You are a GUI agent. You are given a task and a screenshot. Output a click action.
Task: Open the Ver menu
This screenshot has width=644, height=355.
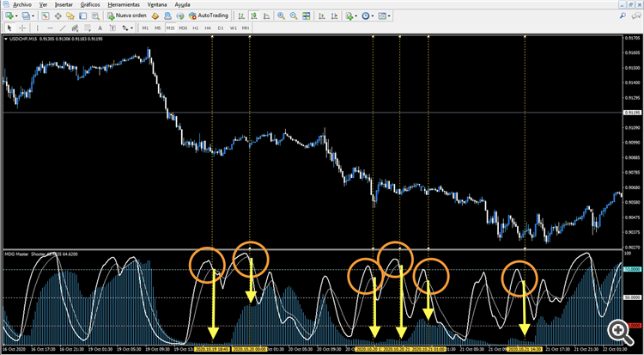coord(43,5)
